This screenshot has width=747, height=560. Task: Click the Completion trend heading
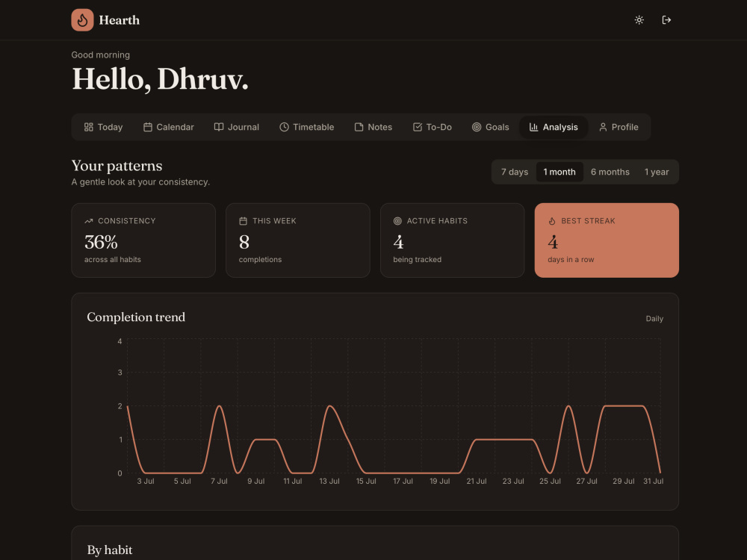pyautogui.click(x=136, y=317)
